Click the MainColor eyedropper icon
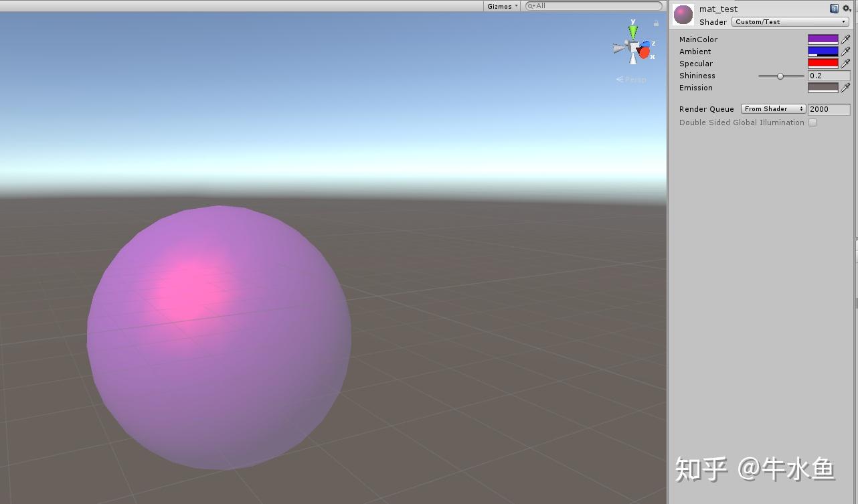The image size is (858, 504). point(846,39)
